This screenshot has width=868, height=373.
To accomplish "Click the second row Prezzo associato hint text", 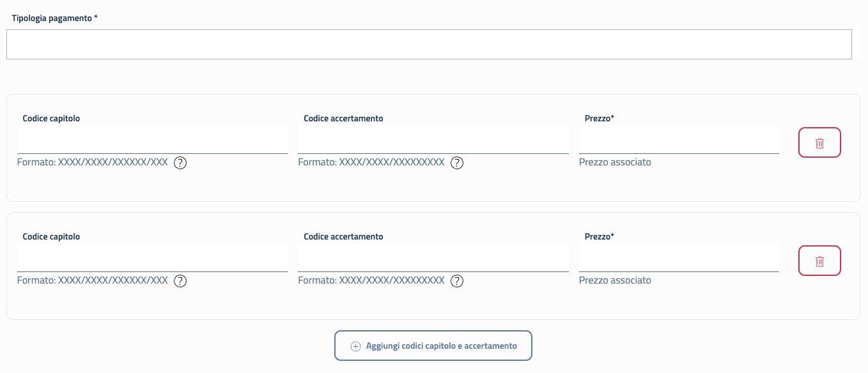I will coord(615,280).
